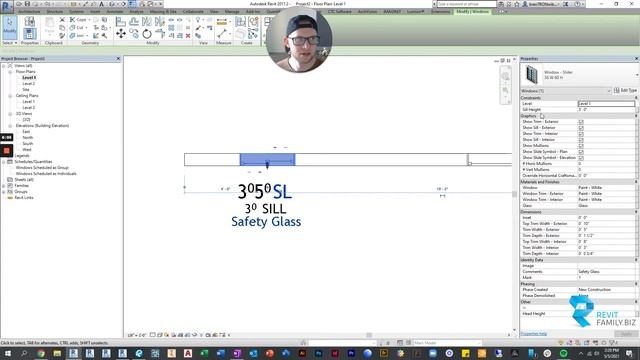Collapse the Elevations (Building Elevation) node

[10, 126]
